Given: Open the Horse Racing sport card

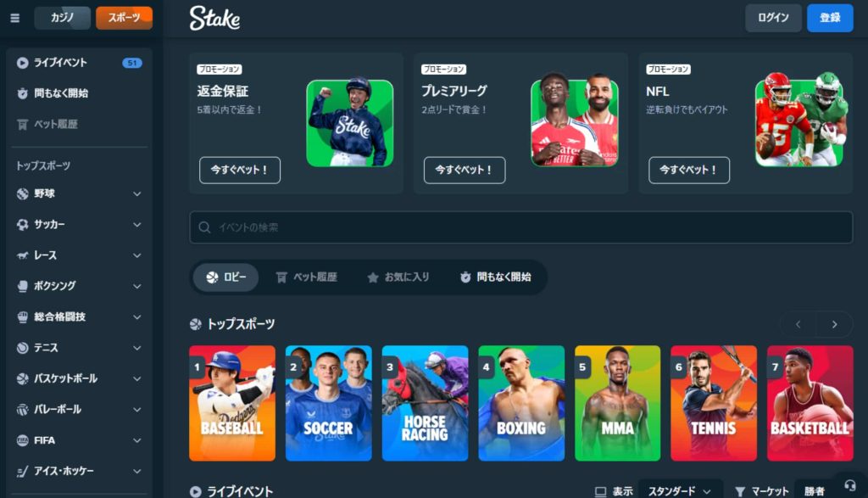Looking at the screenshot, I should point(425,403).
